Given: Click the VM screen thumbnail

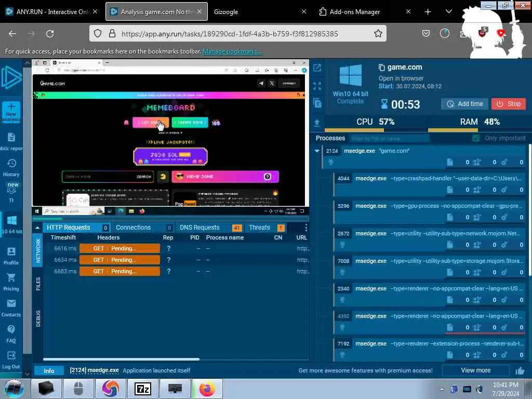Looking at the screenshot, I should [170, 137].
